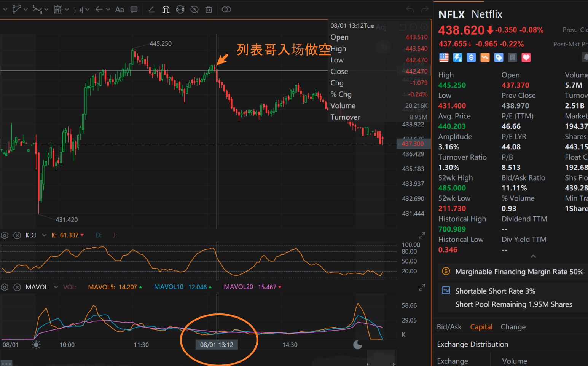The width and height of the screenshot is (588, 366).
Task: Maximize the MAVOL volume pane
Action: pos(422,288)
